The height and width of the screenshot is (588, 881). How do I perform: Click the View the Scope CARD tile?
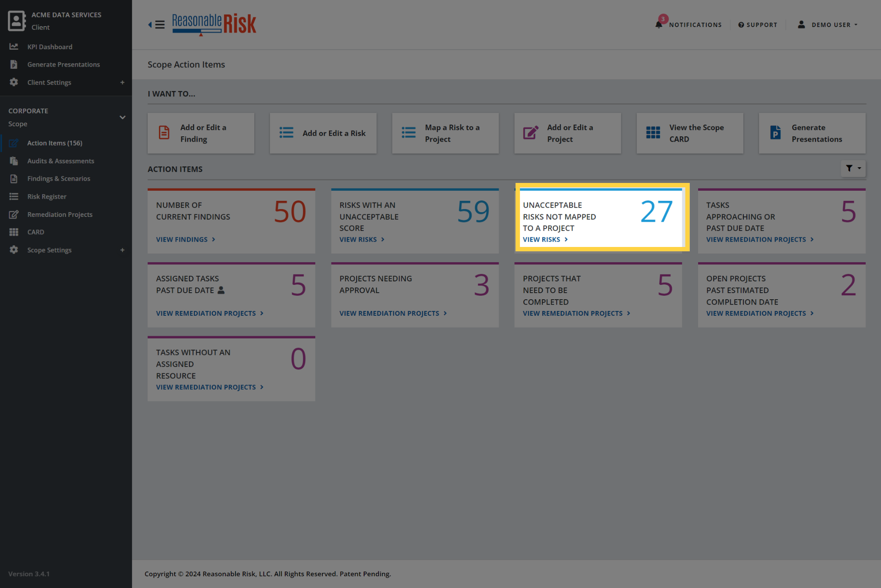pos(690,133)
